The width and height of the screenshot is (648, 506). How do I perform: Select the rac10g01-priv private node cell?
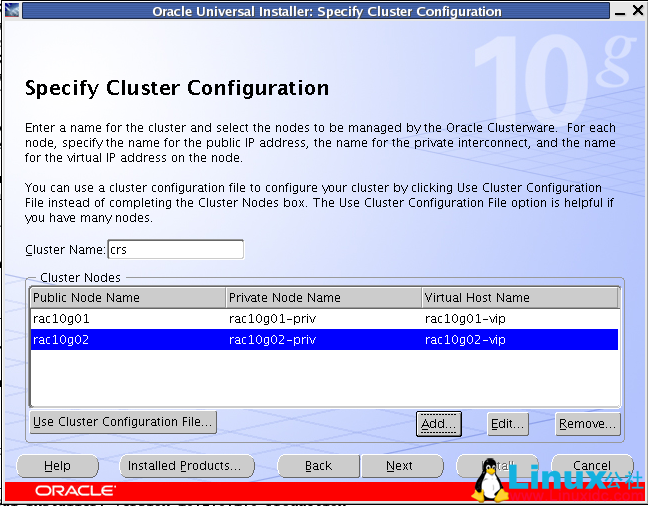(x=324, y=319)
